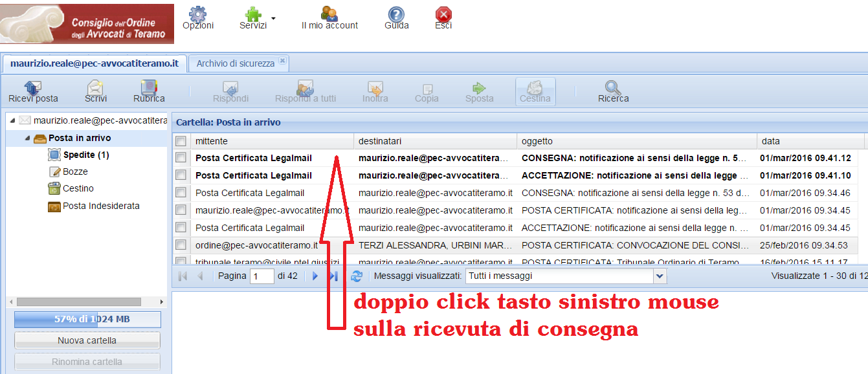This screenshot has height=374, width=868.
Task: Click the Nuova cartella button
Action: coord(87,340)
